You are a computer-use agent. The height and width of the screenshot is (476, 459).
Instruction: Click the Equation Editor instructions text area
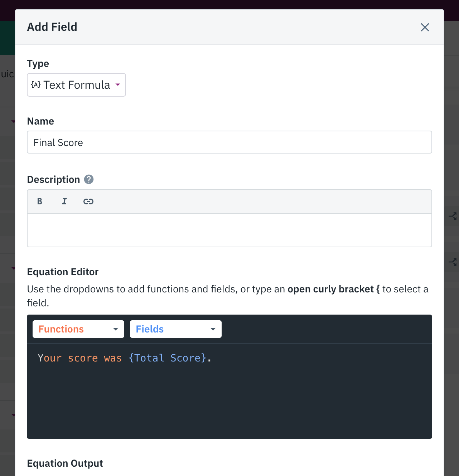pos(228,295)
